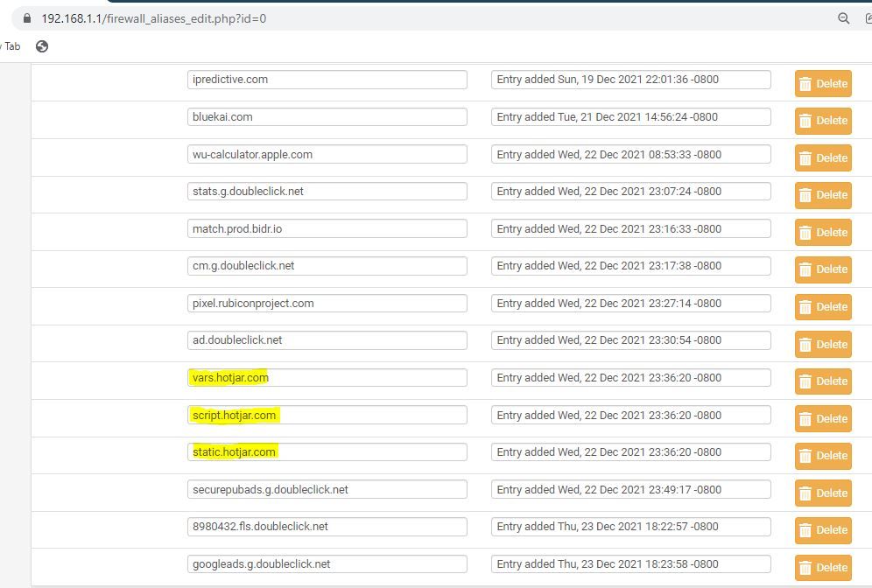Edit the ad.doubleclick.net host field
Image resolution: width=872 pixels, height=588 pixels.
click(x=327, y=340)
